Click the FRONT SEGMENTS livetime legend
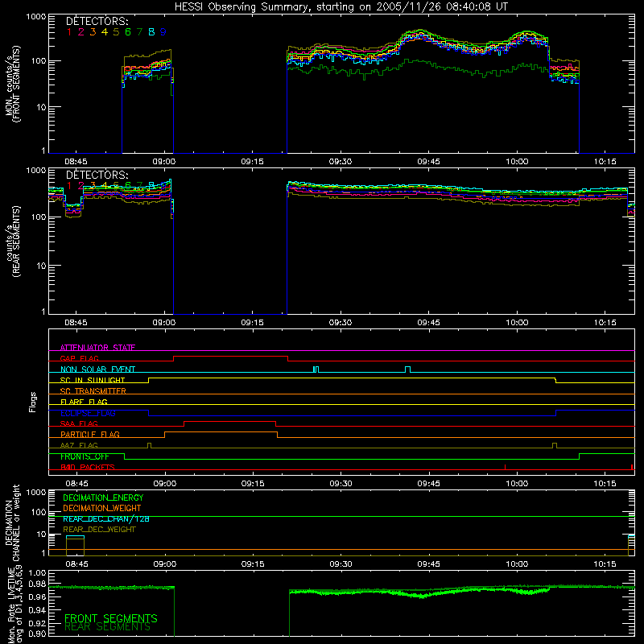 [111, 618]
